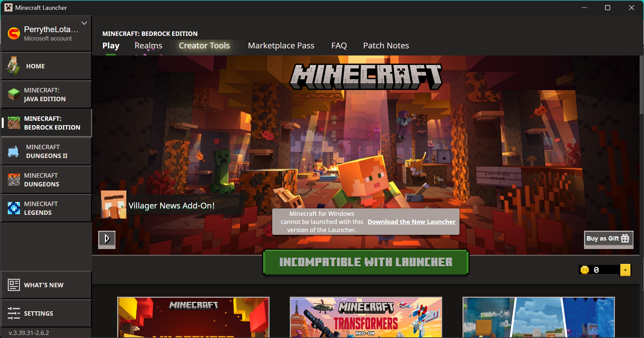The height and width of the screenshot is (338, 644).
Task: Click the Microsoft account text
Action: pos(48,39)
